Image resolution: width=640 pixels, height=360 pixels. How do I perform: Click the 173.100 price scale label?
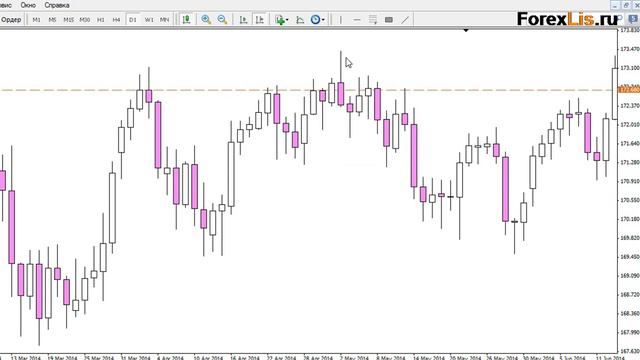(630, 68)
